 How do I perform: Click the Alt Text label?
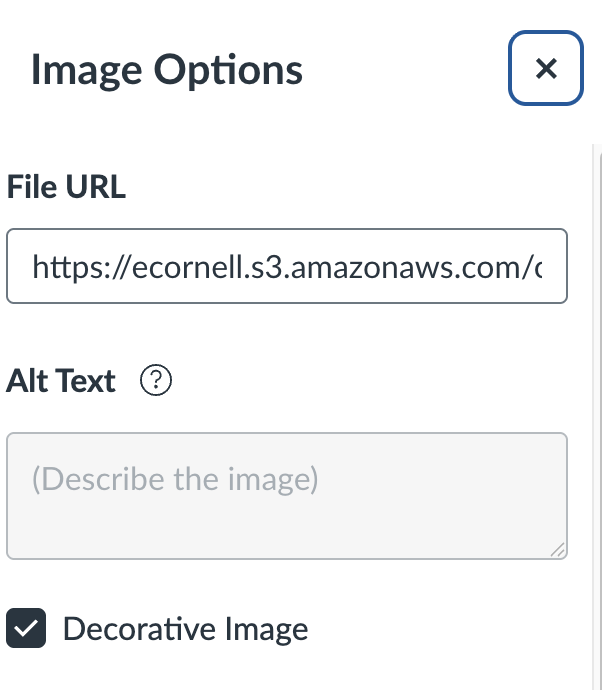(61, 381)
